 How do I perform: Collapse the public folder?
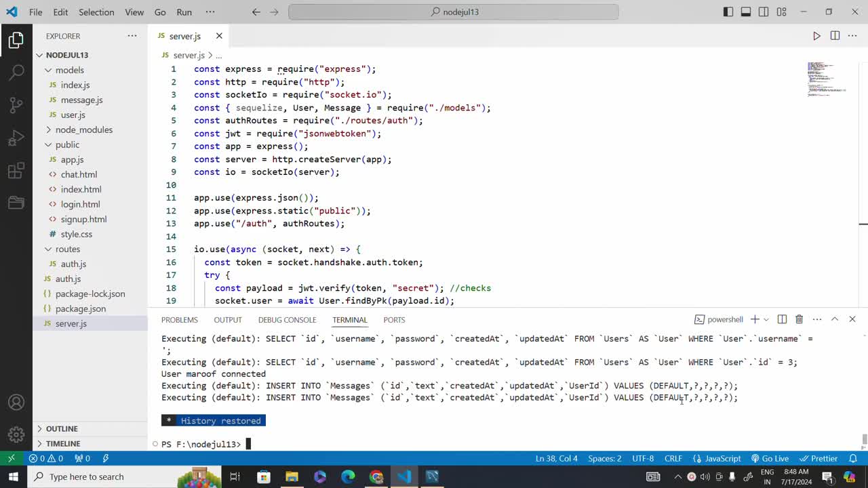tap(90, 144)
